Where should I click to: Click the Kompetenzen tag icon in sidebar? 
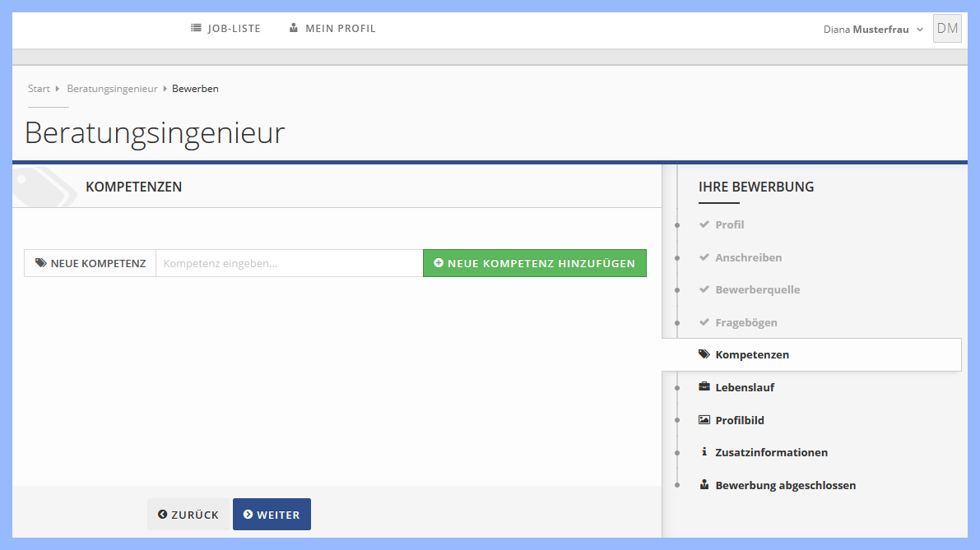pos(704,354)
